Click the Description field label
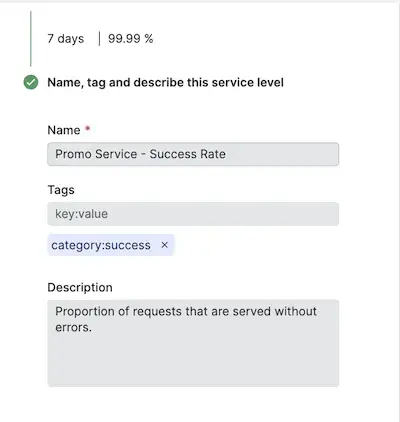This screenshot has width=400, height=422. coord(80,287)
